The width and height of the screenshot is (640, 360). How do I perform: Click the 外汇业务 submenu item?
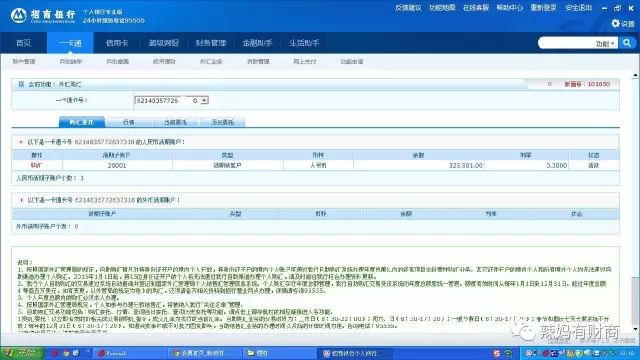click(211, 62)
